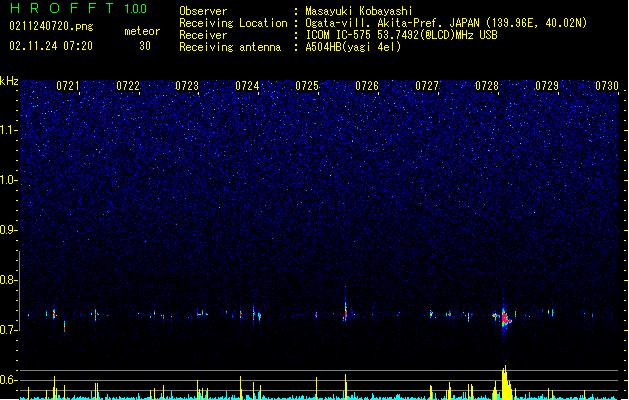Click the 0730 time marker
Viewport: 629px width, 400px height.
(607, 86)
